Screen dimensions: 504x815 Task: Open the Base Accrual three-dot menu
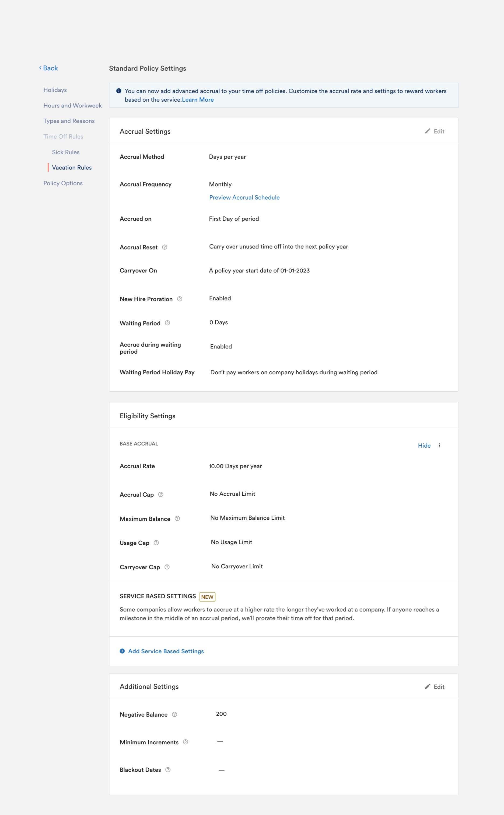(439, 445)
